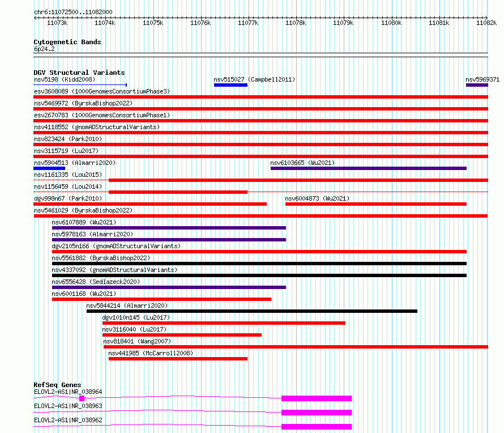This screenshot has height=433, width=504.
Task: Select the esv2670783 (1000GenomesConsortiumPhase1) label
Action: pyautogui.click(x=102, y=115)
